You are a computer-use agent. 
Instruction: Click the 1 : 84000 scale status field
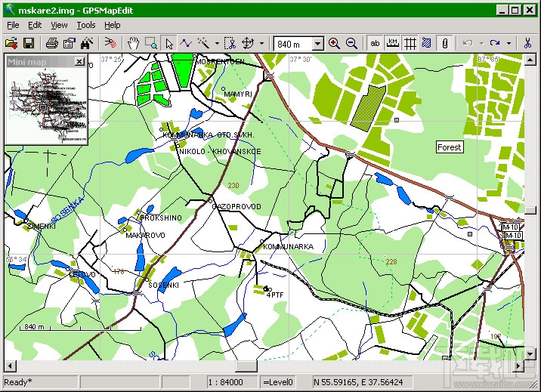coord(232,382)
